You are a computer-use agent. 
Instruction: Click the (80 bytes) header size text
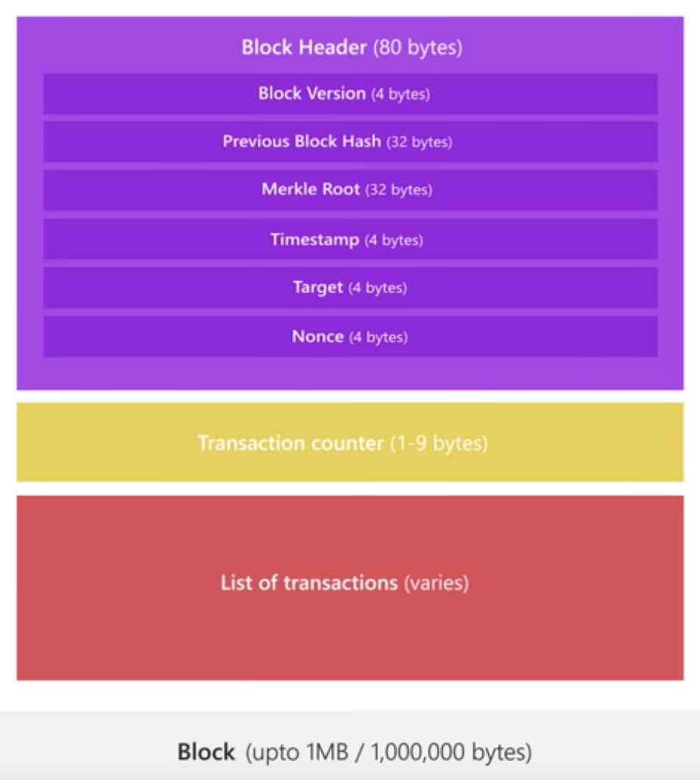(x=417, y=48)
